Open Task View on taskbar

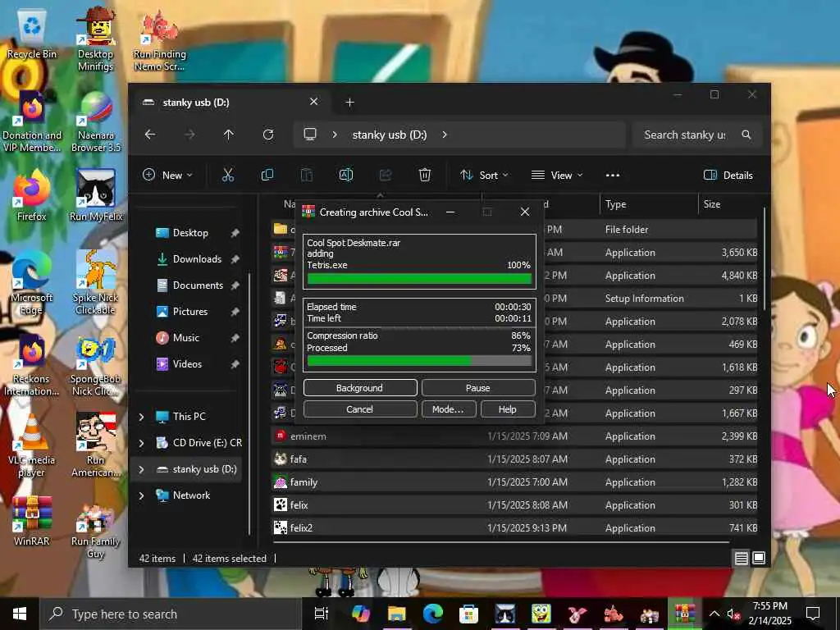pos(322,614)
